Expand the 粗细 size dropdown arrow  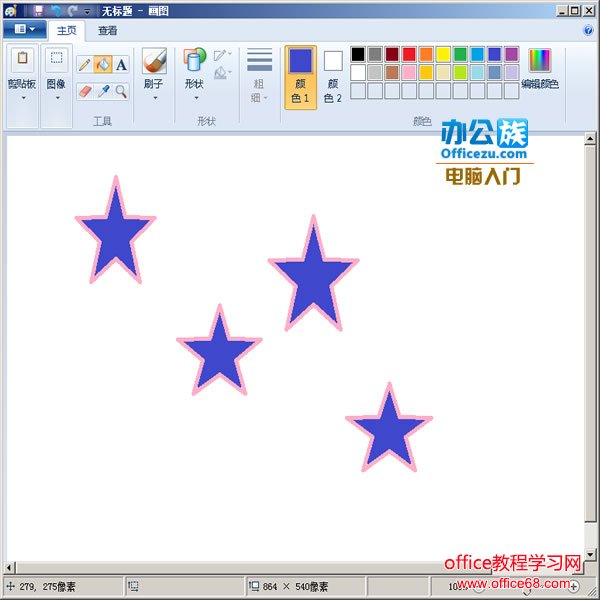(x=266, y=98)
